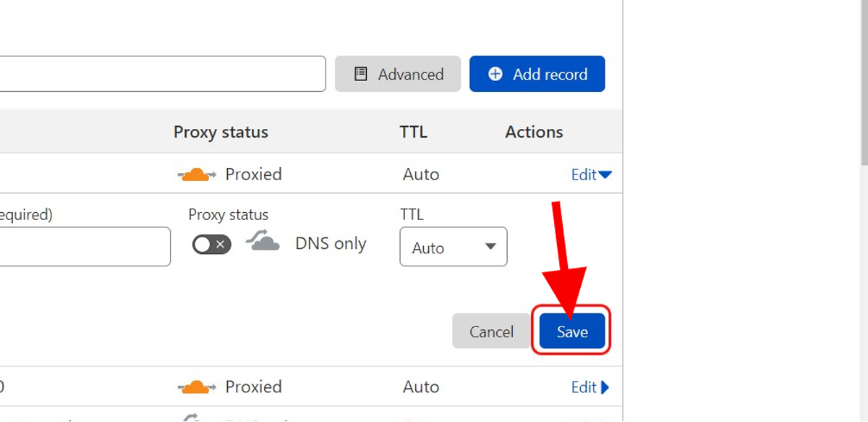Click the Actions column header
The height and width of the screenshot is (422, 868).
click(534, 132)
